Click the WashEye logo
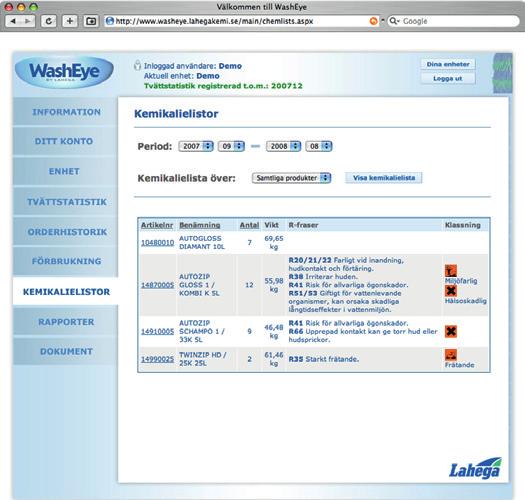 64,72
